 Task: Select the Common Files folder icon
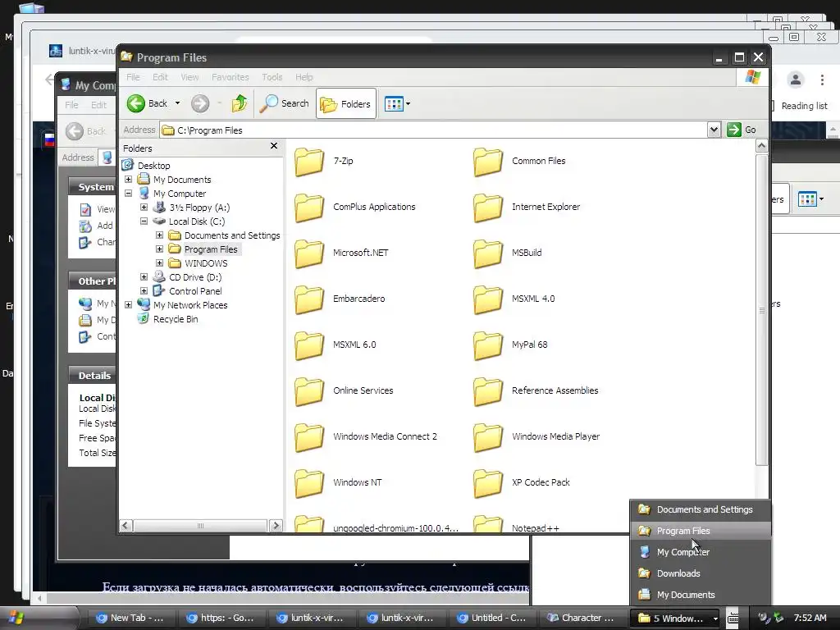coord(488,162)
